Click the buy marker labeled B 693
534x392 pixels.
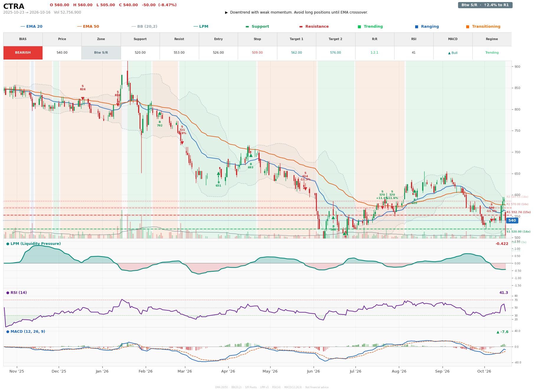coord(251,155)
